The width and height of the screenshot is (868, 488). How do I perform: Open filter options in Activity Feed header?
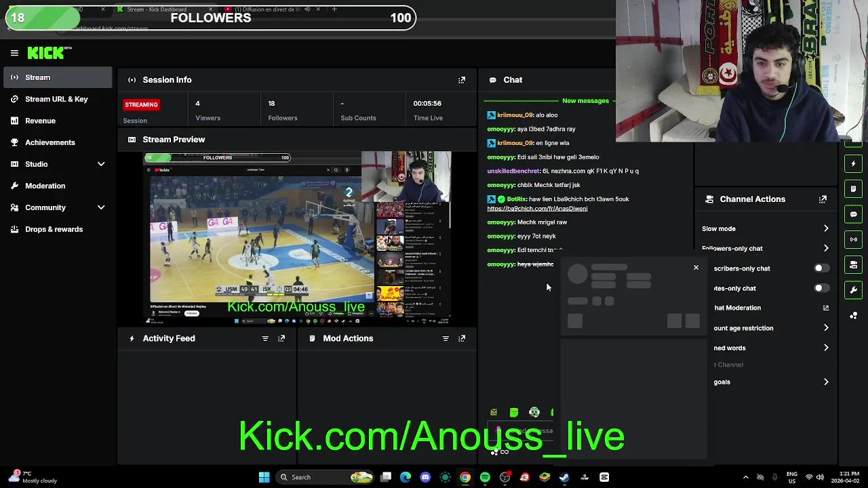click(265, 338)
